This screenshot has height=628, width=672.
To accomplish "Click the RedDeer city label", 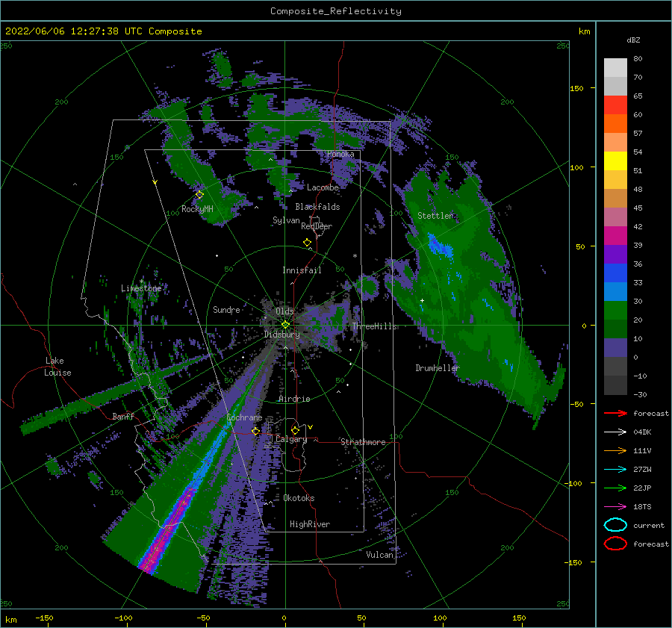I will tap(317, 226).
